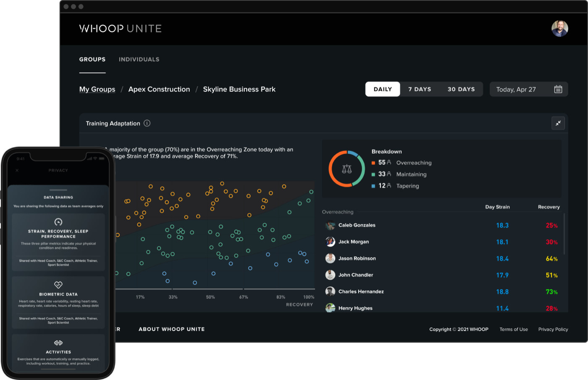Click the orange Overreaching legend swatch

(373, 163)
